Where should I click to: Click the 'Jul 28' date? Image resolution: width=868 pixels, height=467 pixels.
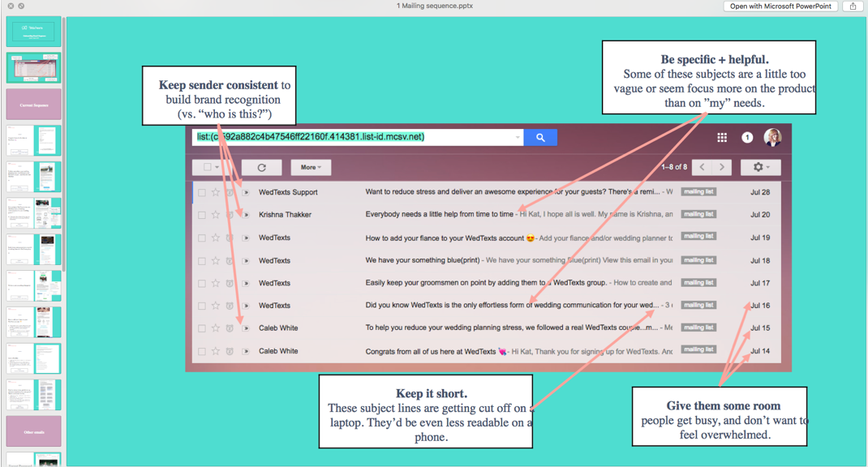(760, 192)
